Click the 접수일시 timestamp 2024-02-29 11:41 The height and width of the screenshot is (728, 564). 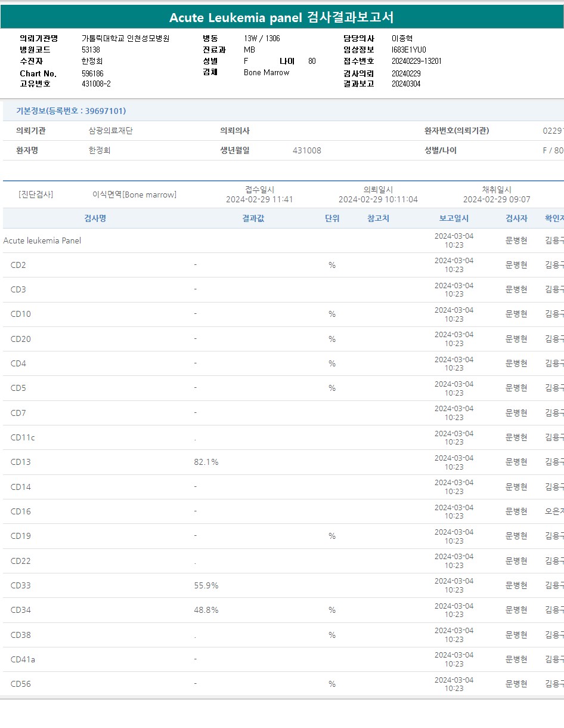click(x=259, y=199)
